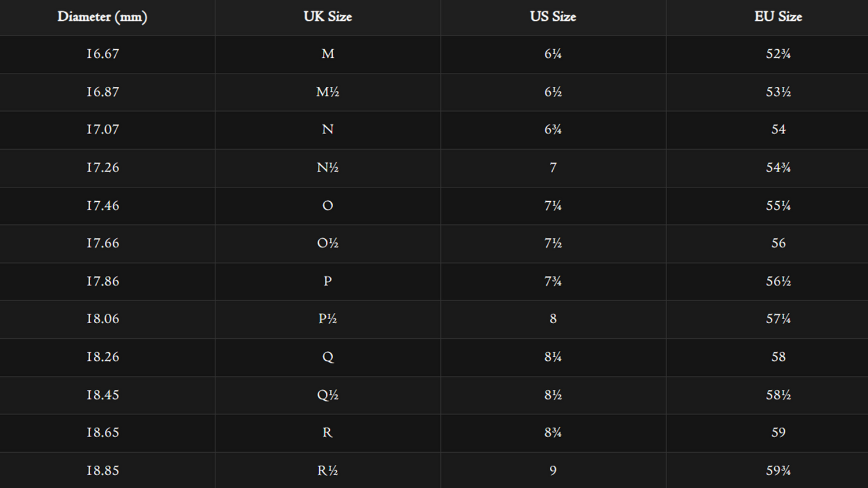The width and height of the screenshot is (868, 488).
Task: Click the 18.06 diameter cell
Action: [102, 319]
